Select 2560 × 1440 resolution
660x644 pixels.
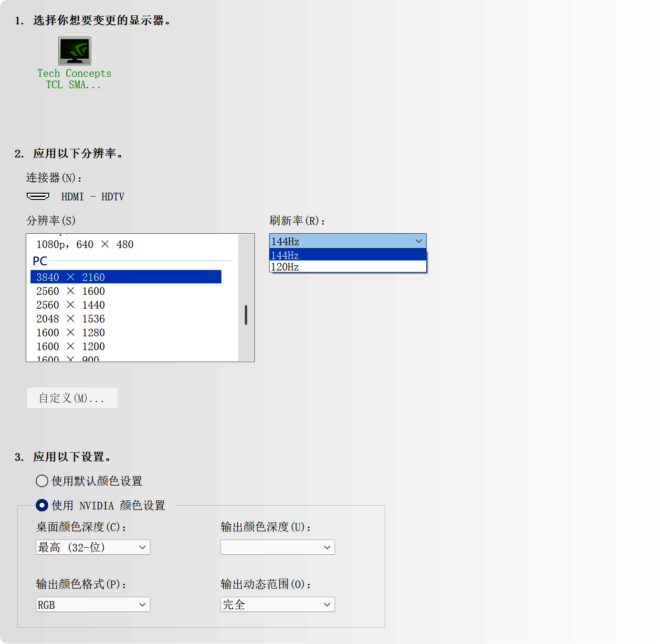(71, 305)
